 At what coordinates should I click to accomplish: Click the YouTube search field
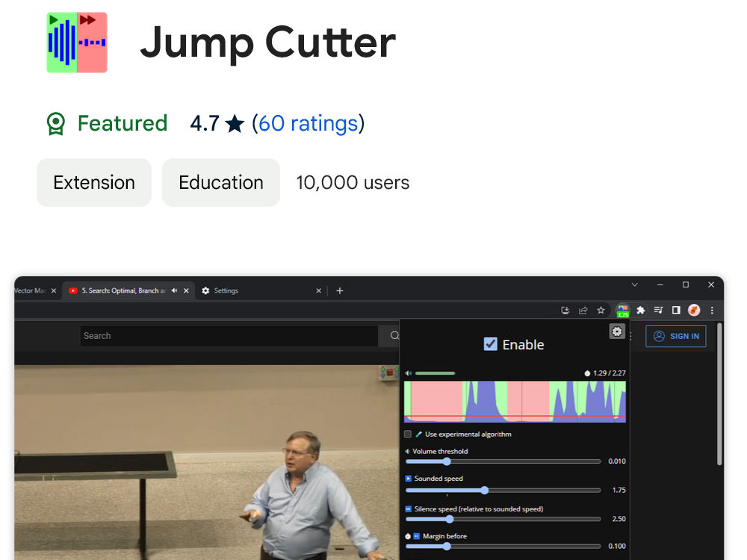224,336
